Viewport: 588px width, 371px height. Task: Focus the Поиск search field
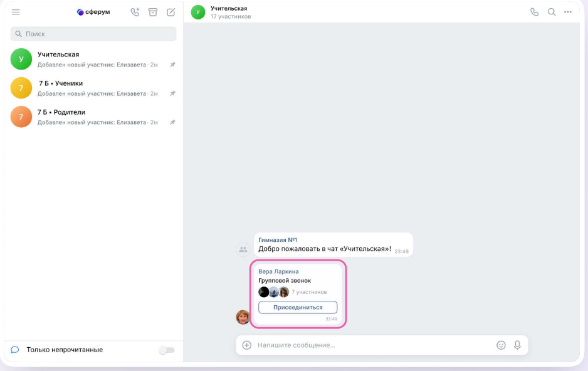point(93,34)
